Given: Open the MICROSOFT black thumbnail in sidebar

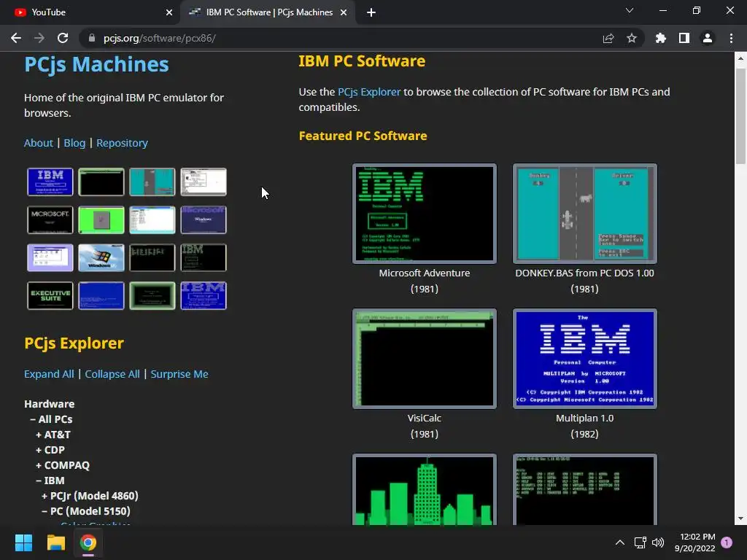Looking at the screenshot, I should 50,220.
